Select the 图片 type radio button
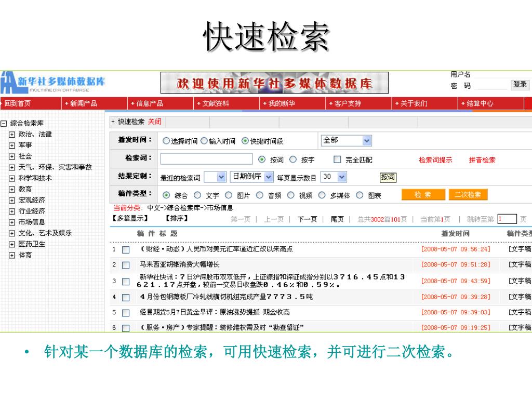Image resolution: width=532 pixels, height=399 pixels. (229, 195)
